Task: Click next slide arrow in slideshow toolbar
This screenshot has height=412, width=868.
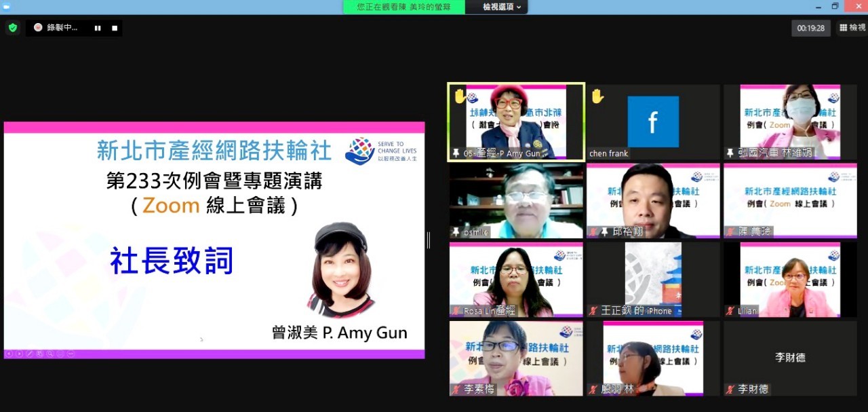Action: pos(19,354)
